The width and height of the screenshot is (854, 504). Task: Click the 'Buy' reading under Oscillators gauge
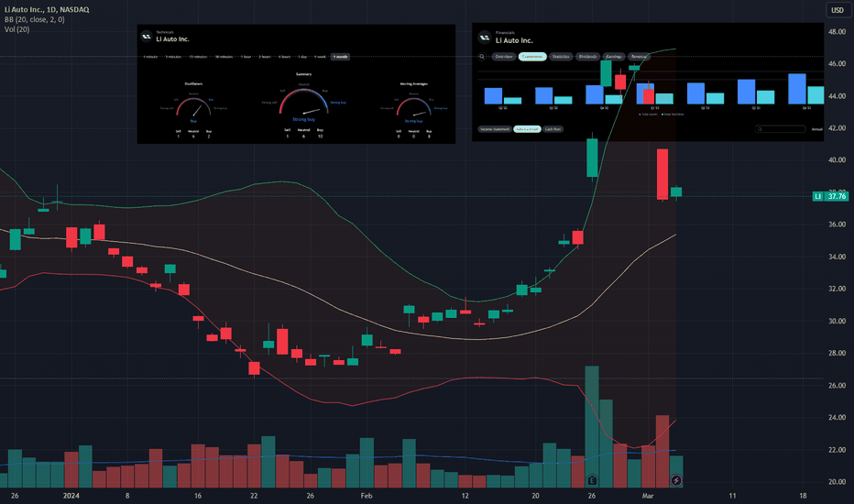[193, 121]
